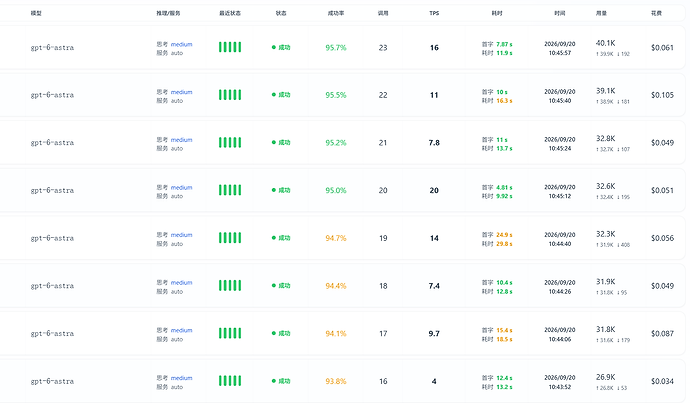Screen dimensions: 690x403
Task: Click the green status bars in the 10:45:40 row
Action: pos(230,95)
